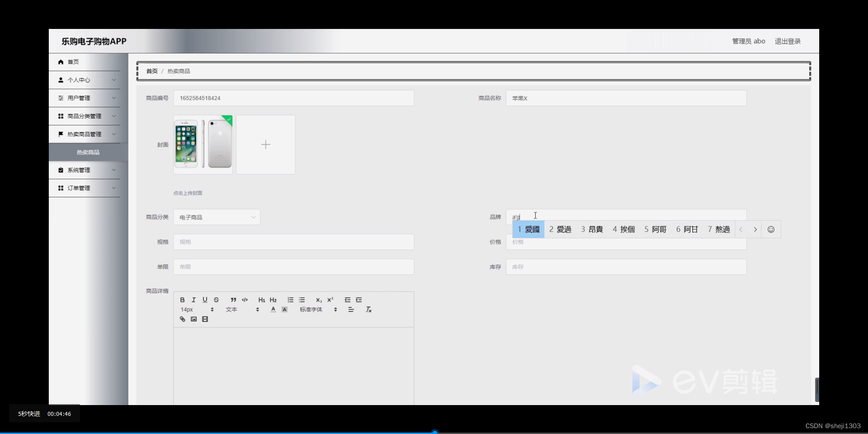Clear text formatting in the editor
Image resolution: width=868 pixels, height=434 pixels.
coord(369,310)
